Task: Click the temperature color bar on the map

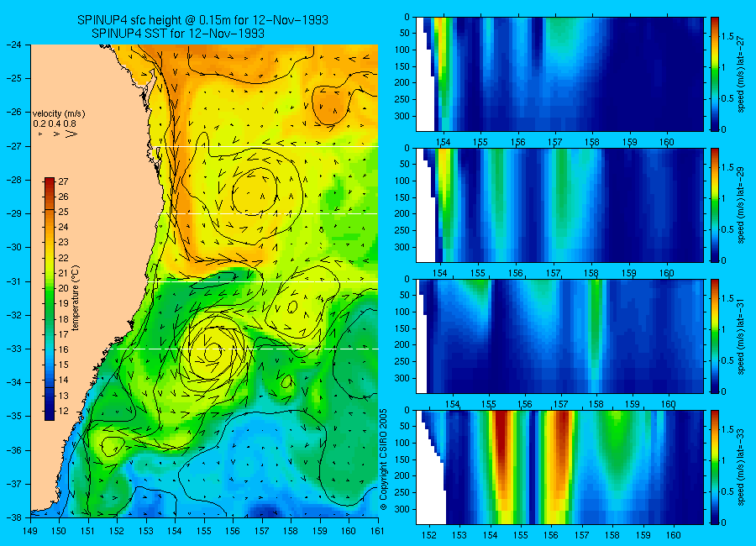Action: pos(50,299)
